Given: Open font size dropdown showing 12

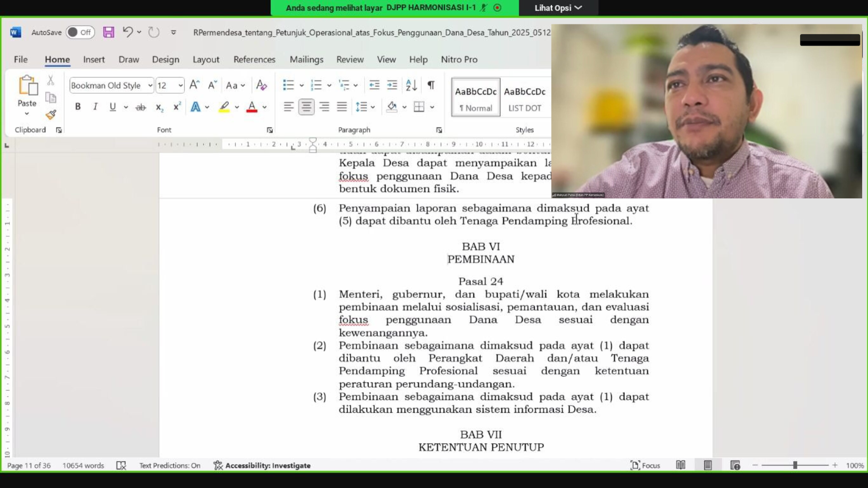Looking at the screenshot, I should [180, 85].
